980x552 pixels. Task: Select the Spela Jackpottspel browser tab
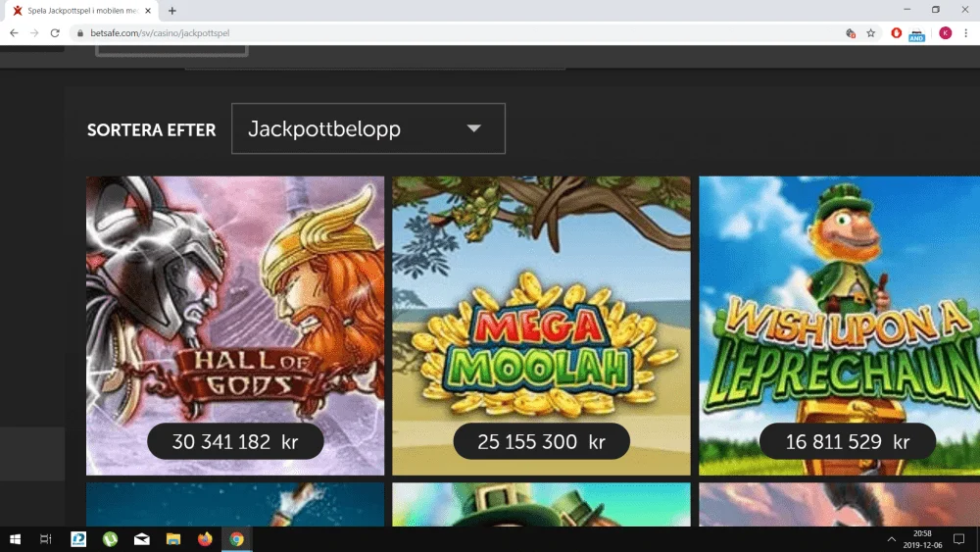point(81,11)
